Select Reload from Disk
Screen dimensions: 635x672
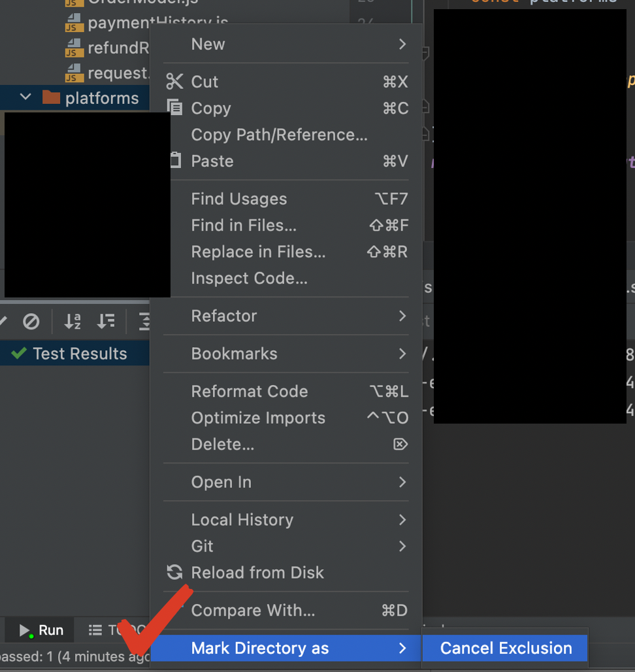click(x=286, y=573)
